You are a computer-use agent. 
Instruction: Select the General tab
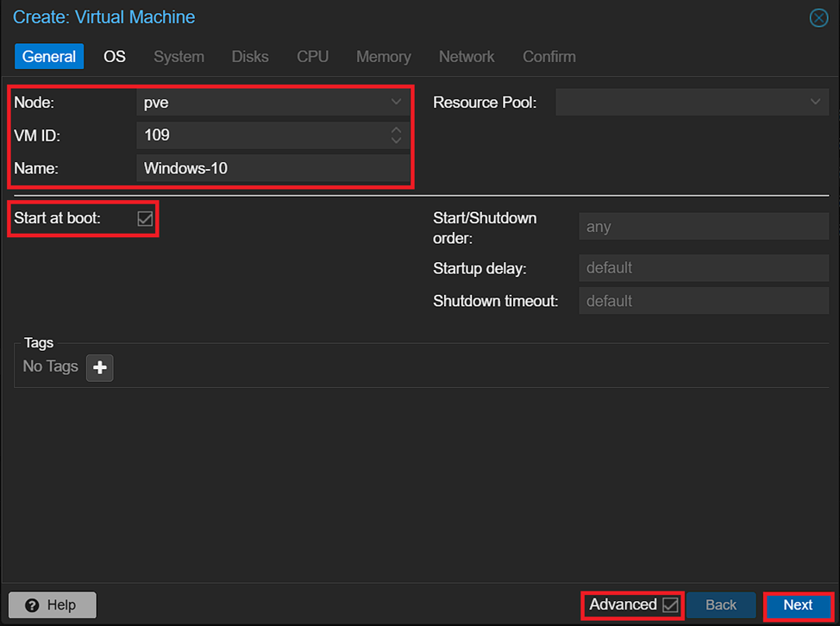[x=49, y=57]
